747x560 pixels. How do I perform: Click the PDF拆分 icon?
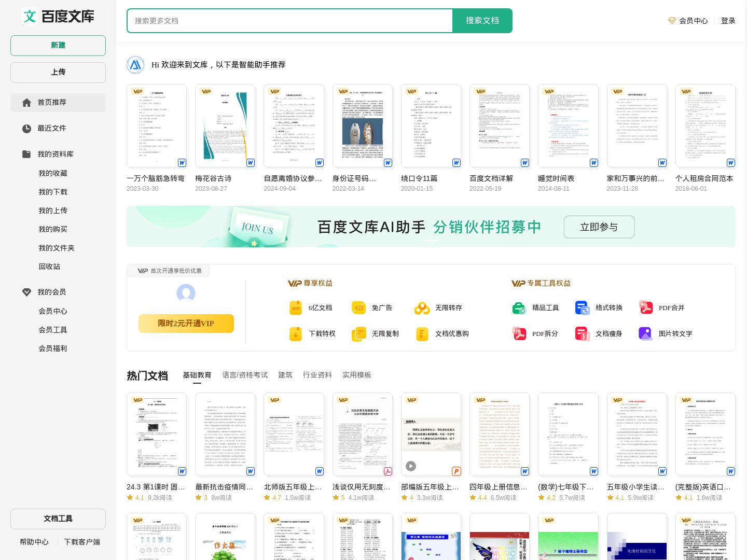tap(519, 334)
